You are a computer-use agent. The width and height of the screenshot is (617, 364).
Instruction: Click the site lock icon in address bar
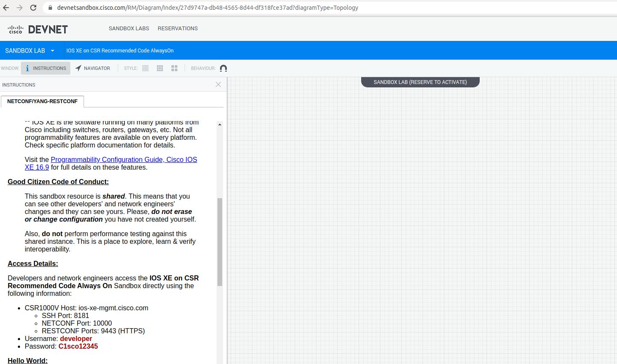[x=50, y=8]
